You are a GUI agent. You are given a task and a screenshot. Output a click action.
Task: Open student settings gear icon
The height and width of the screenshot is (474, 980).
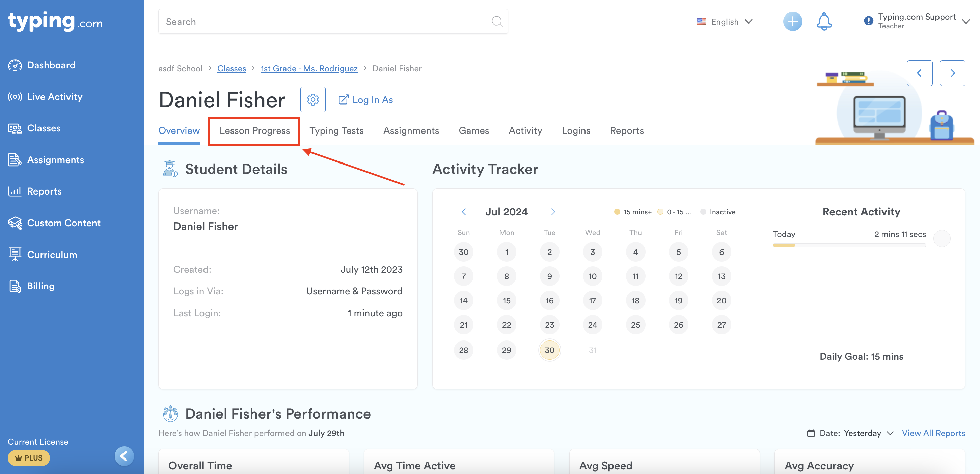(313, 99)
